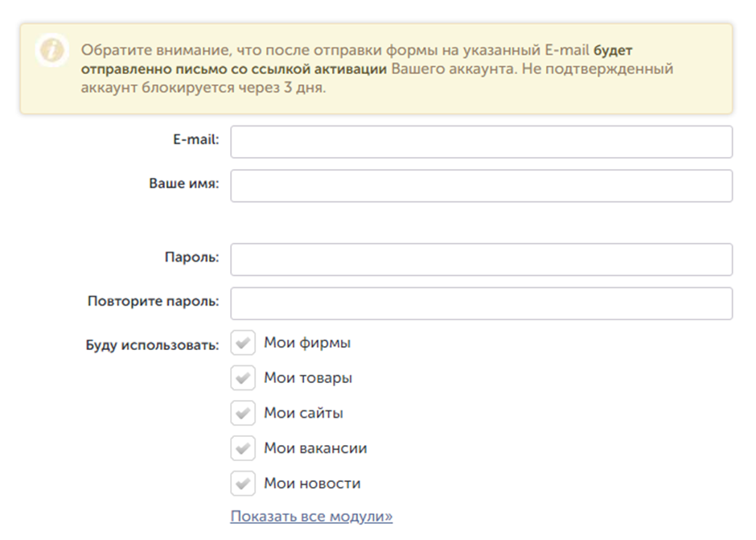Image resolution: width=756 pixels, height=540 pixels.
Task: Expand modules via Показать все модули link
Action: coord(311,516)
